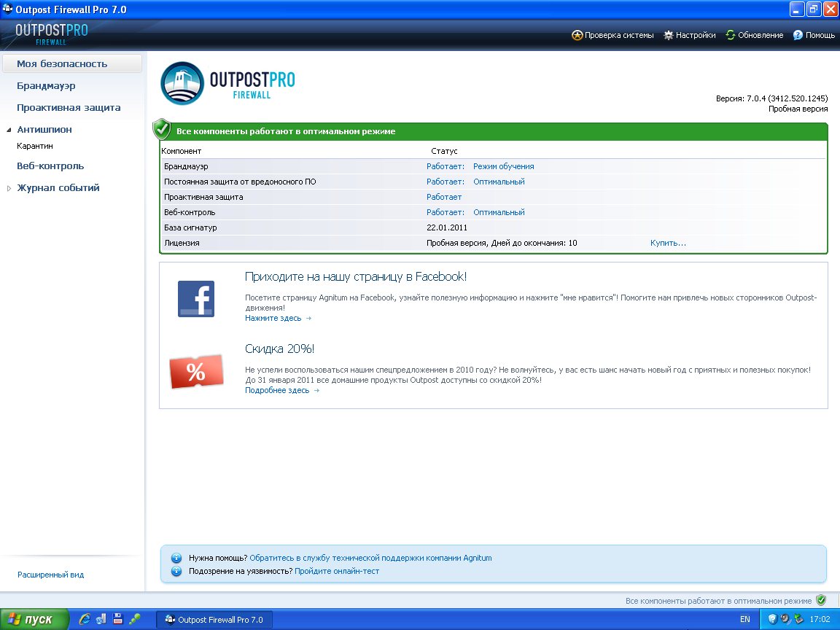Image resolution: width=840 pixels, height=630 pixels.
Task: Click the Outpost shield tray icon
Action: point(772,619)
